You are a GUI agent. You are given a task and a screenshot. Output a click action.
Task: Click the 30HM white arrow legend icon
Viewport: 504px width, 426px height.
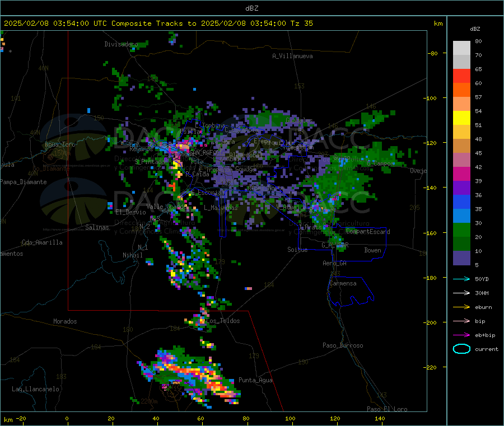[461, 293]
